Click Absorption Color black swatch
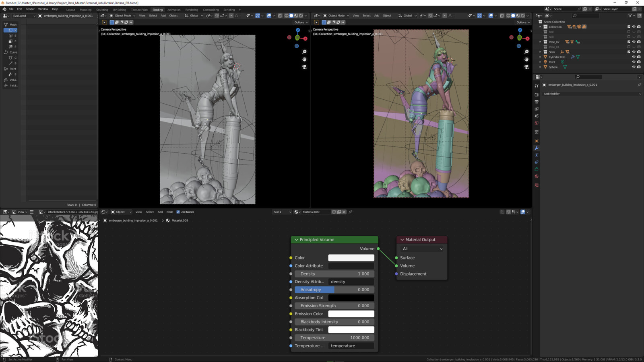The image size is (644, 362). click(351, 298)
